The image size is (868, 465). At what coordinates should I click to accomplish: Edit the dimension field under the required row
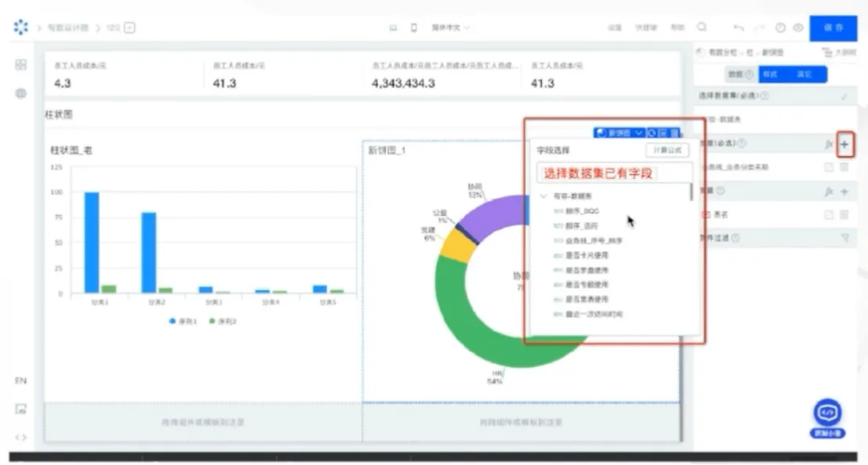coord(829,166)
